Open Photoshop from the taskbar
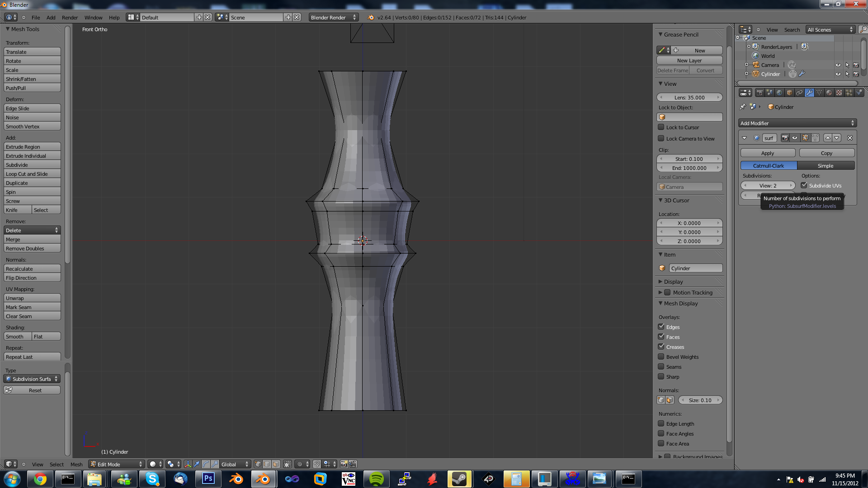 coord(208,479)
